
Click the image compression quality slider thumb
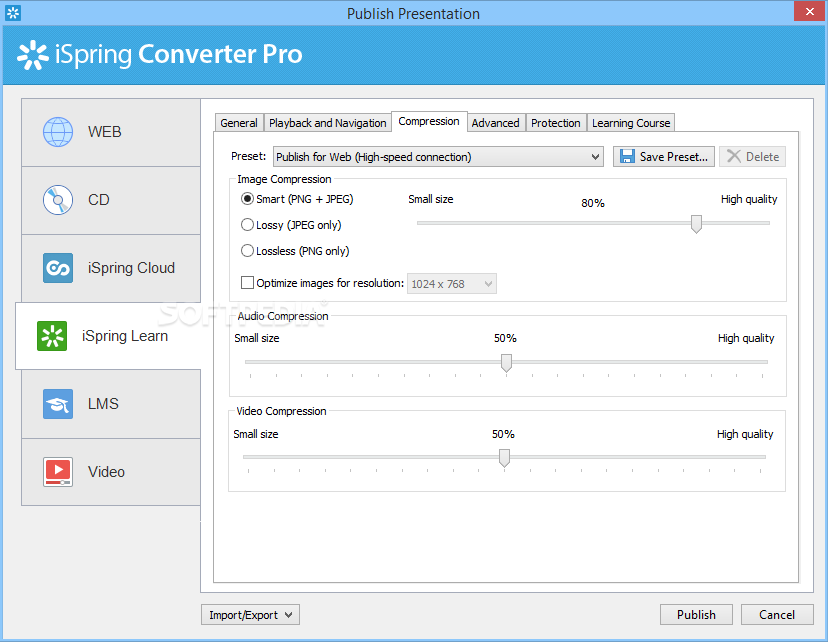point(697,224)
